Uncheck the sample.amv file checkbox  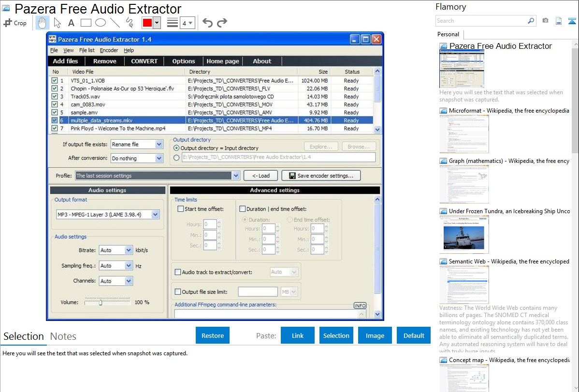pos(55,112)
